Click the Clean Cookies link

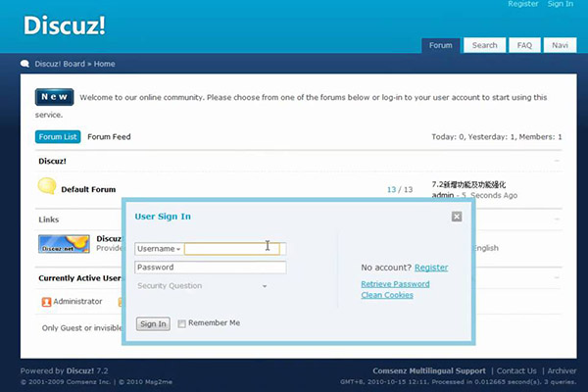click(387, 295)
